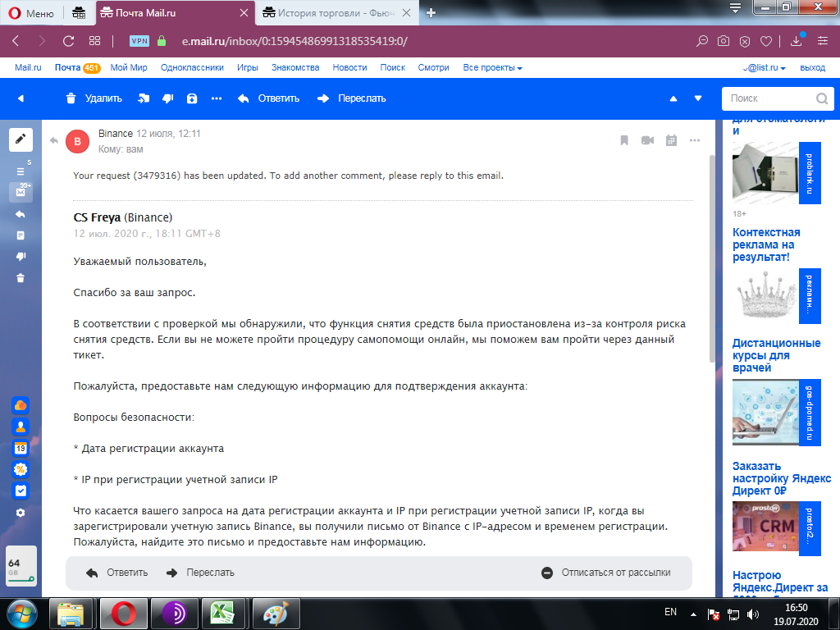Toggle the VPN badge in address bar

[139, 41]
